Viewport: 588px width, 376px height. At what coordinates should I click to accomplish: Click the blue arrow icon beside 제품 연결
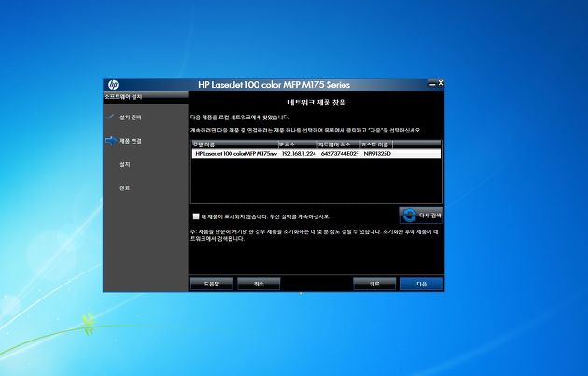111,141
